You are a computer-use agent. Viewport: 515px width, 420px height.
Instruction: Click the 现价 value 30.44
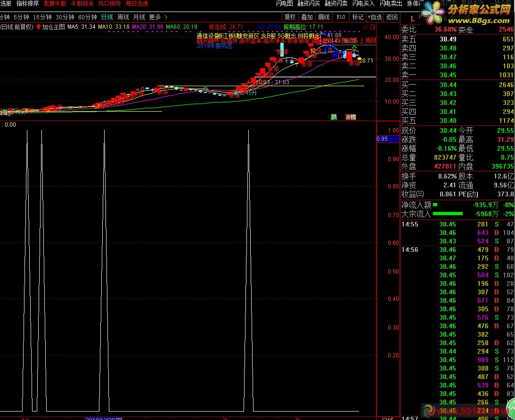(x=448, y=130)
